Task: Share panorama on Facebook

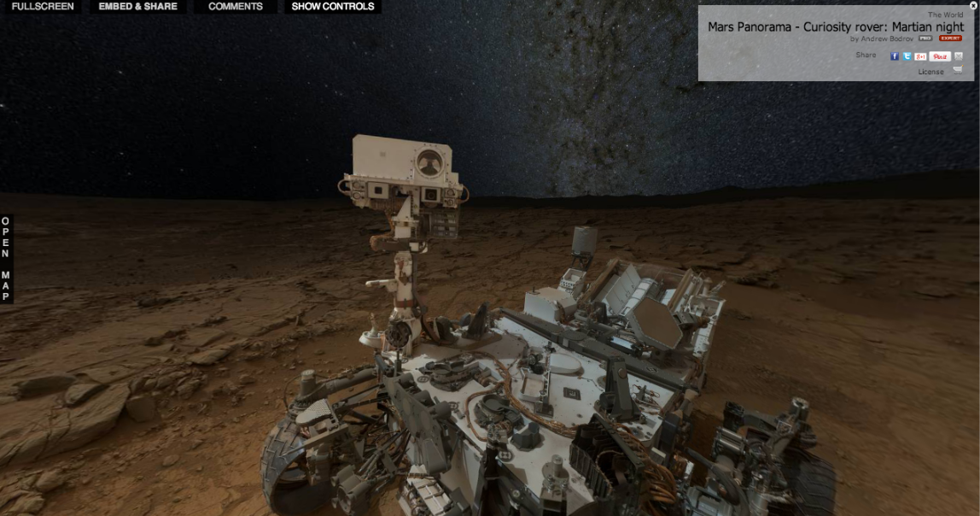Action: click(x=895, y=56)
